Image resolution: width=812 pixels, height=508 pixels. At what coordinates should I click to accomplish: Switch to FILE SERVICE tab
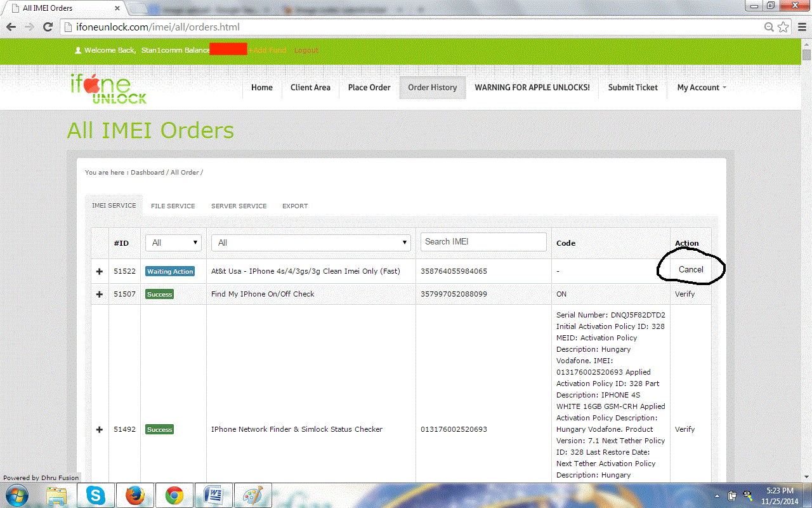(173, 206)
